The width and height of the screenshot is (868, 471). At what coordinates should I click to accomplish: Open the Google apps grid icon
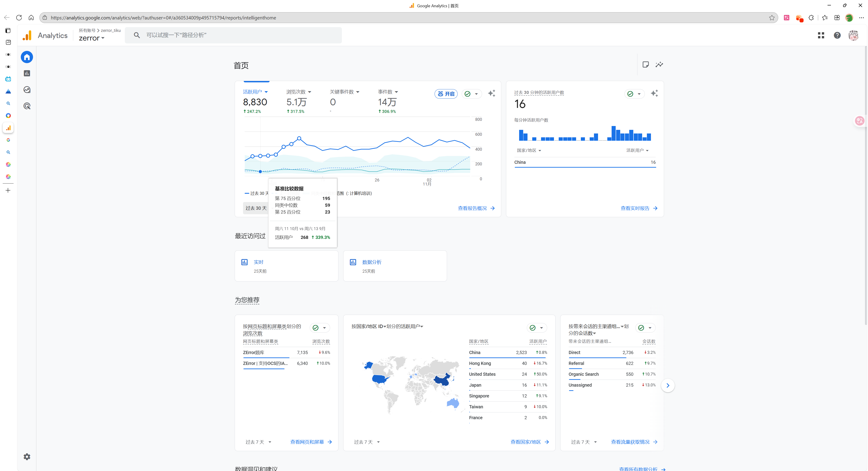[x=821, y=35]
